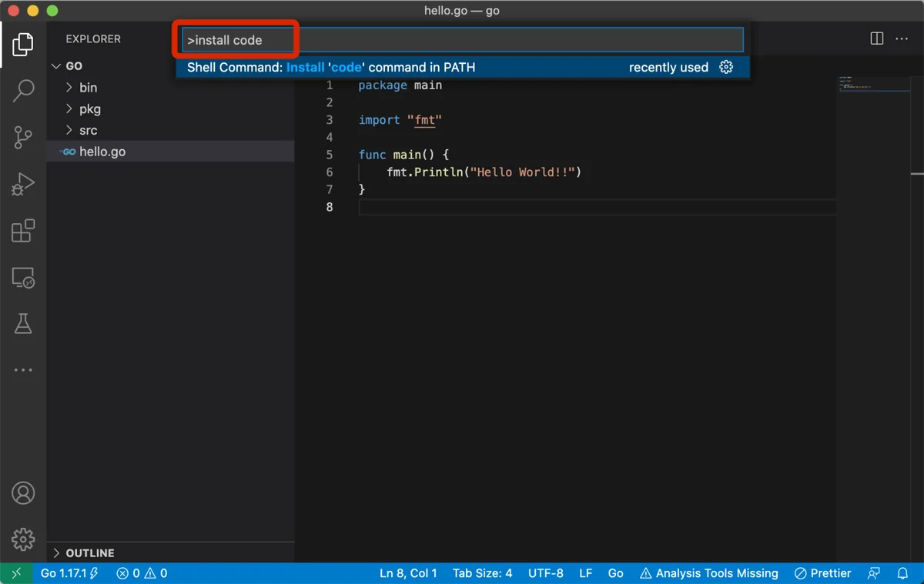Click the Prettier status item

pyautogui.click(x=823, y=573)
